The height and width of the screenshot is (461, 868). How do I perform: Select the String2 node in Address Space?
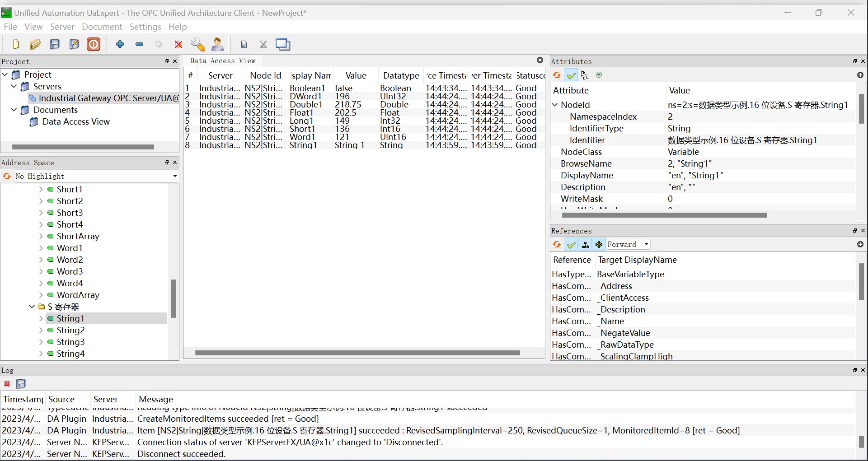[x=70, y=330]
